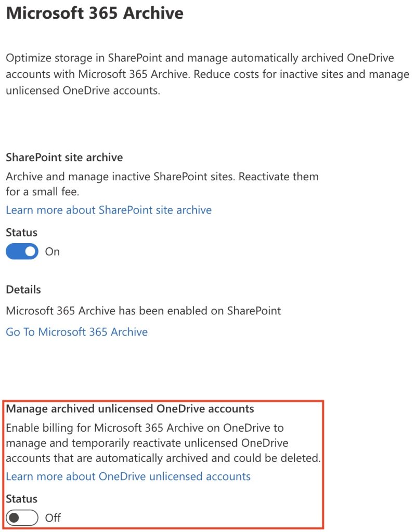Enable the unlicensed OneDrive accounts toggle
Screen dimensions: 415x532
22,517
